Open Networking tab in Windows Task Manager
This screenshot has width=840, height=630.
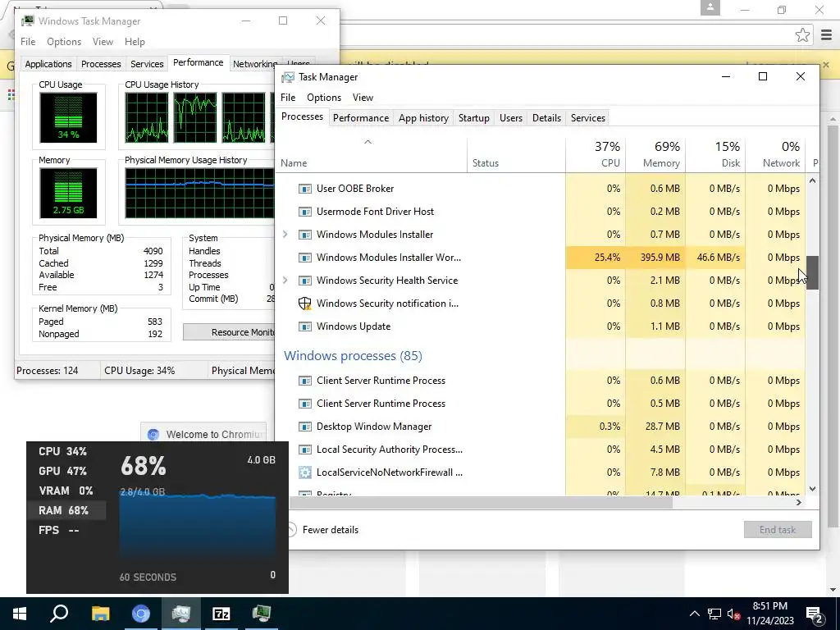click(253, 64)
